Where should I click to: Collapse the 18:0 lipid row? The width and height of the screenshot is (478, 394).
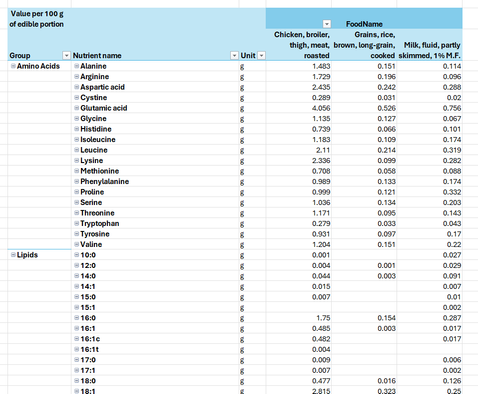point(77,381)
